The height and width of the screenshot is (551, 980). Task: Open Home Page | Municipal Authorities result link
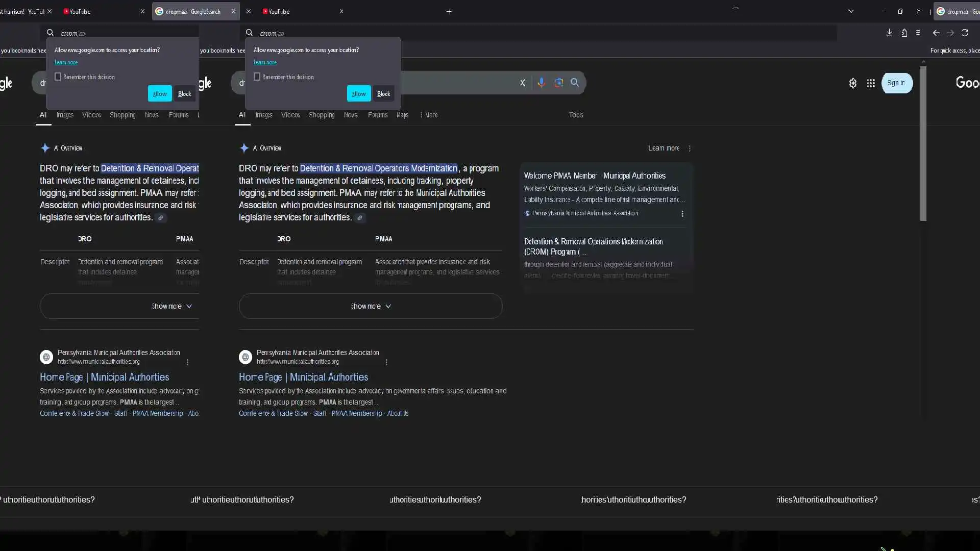[303, 377]
